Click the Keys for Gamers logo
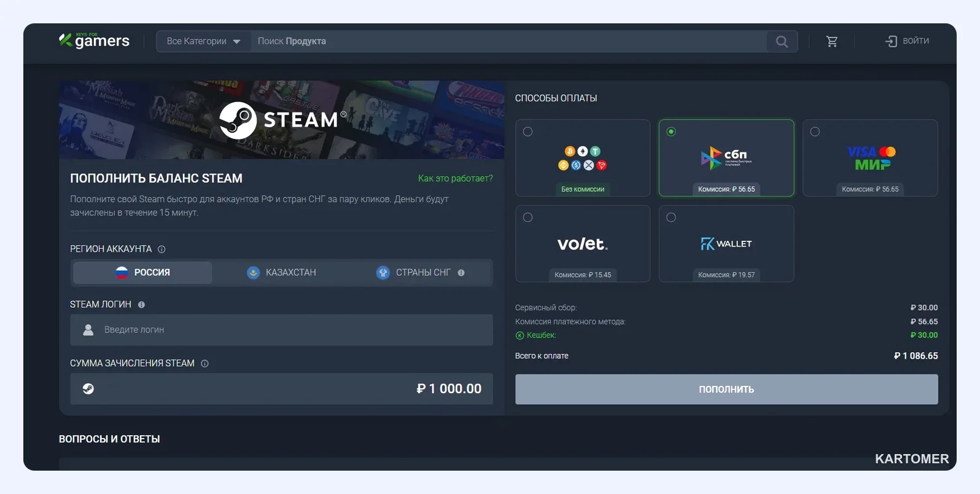The image size is (980, 494). click(95, 41)
